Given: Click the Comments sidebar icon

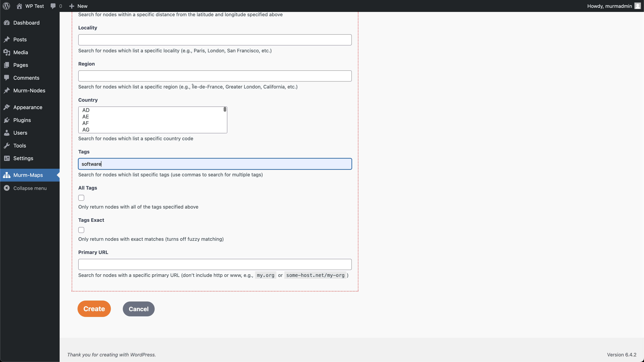Looking at the screenshot, I should pyautogui.click(x=7, y=78).
